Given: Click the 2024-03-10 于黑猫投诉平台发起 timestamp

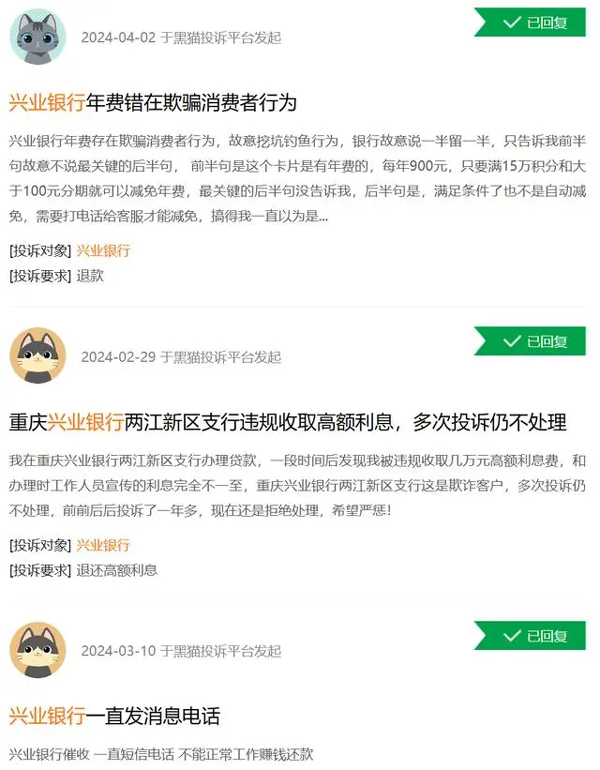Looking at the screenshot, I should pyautogui.click(x=181, y=651).
